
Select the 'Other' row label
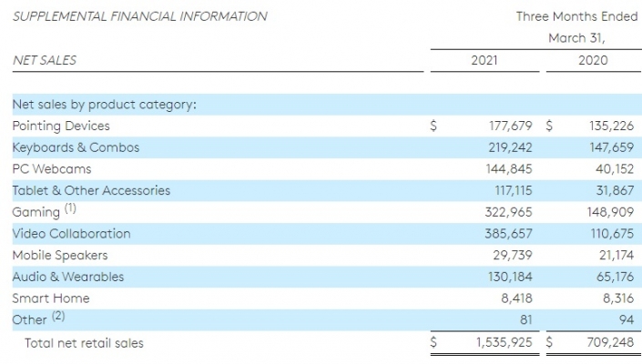point(29,319)
